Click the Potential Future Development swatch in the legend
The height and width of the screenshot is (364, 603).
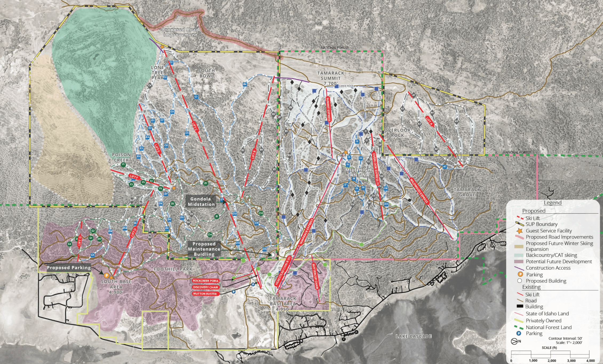(519, 262)
